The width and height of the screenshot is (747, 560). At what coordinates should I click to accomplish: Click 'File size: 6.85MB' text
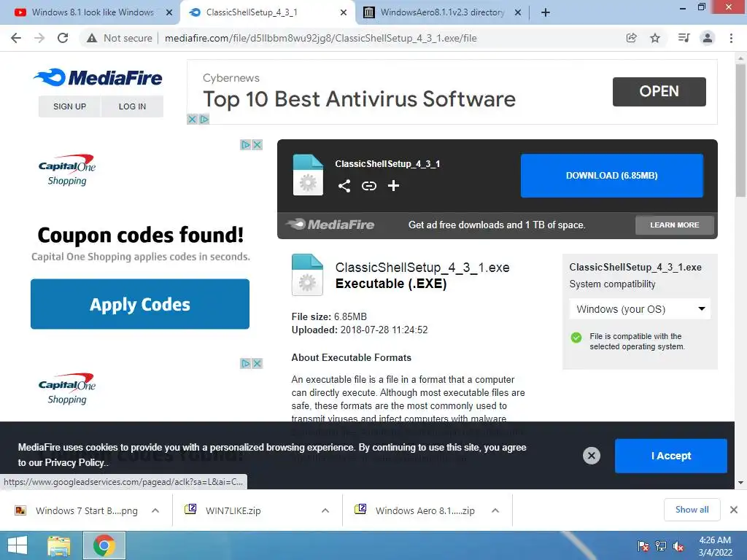point(329,316)
